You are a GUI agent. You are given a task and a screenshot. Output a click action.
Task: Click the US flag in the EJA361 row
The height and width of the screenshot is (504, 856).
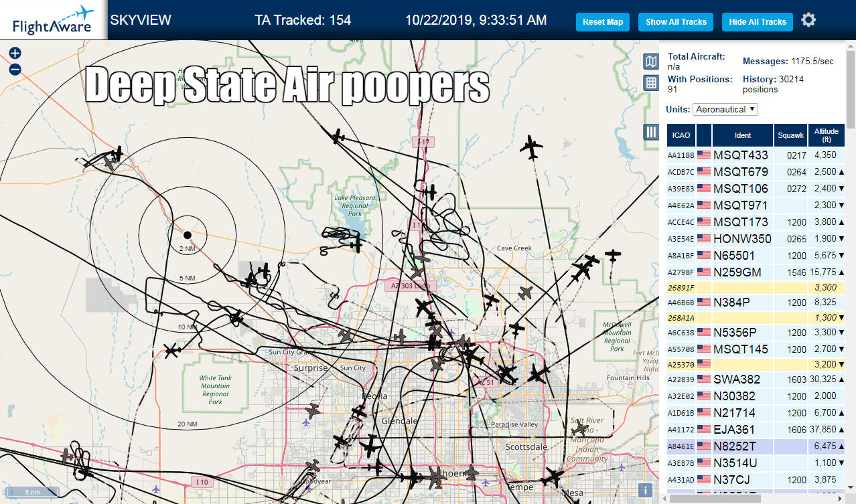coord(704,430)
